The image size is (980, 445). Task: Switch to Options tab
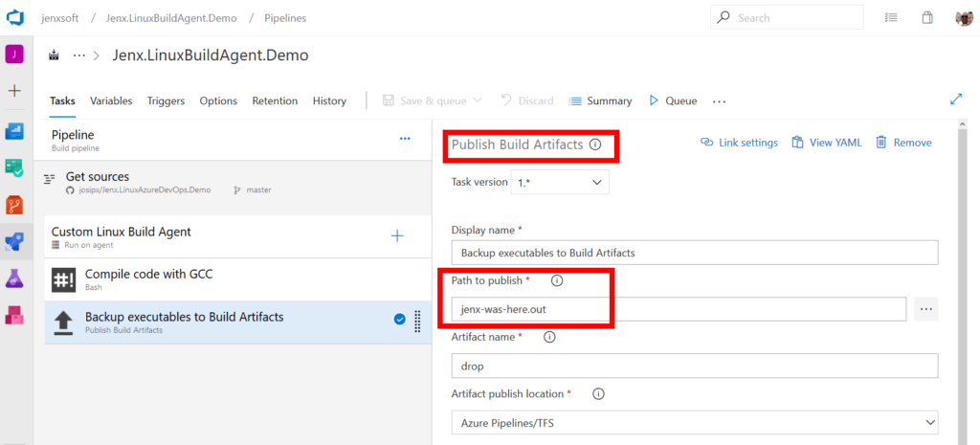point(218,100)
